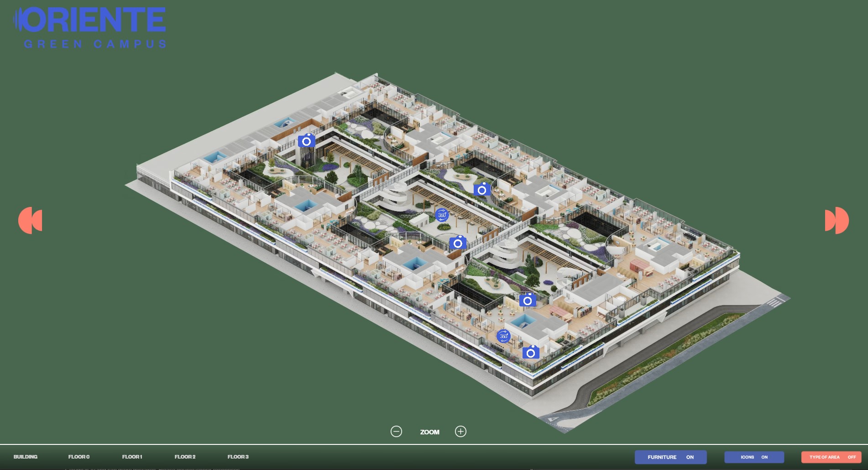The width and height of the screenshot is (868, 470).
Task: Open the camera icon beside the lower courtyard garden
Action: point(528,300)
